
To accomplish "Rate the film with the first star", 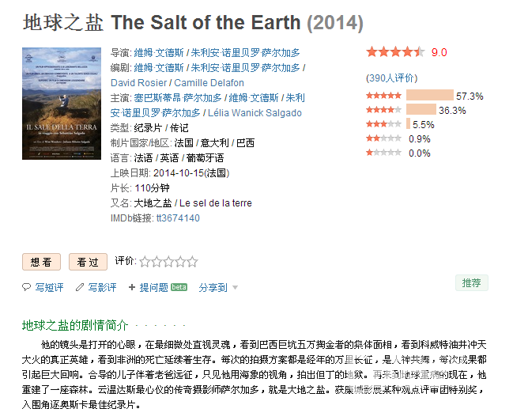I will pyautogui.click(x=145, y=262).
